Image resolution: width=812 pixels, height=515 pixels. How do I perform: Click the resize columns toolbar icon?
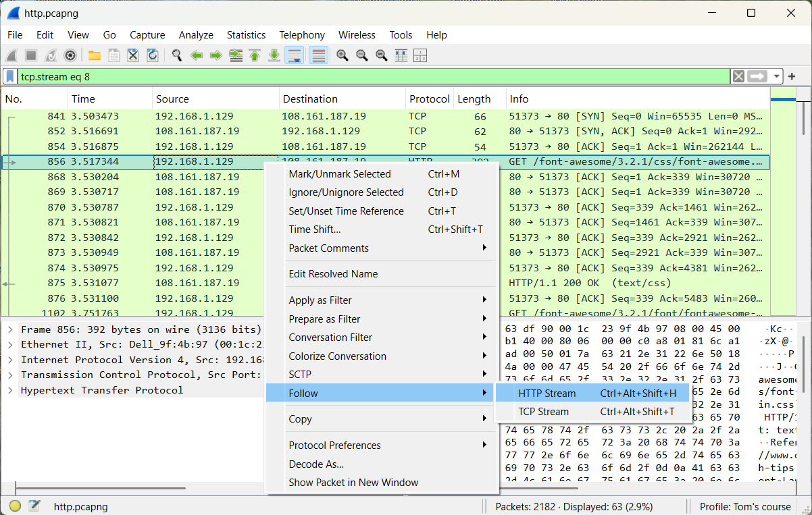coord(401,55)
